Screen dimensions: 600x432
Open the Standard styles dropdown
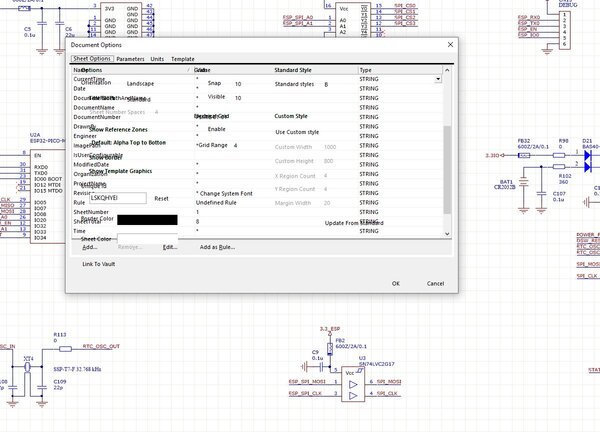pos(326,85)
